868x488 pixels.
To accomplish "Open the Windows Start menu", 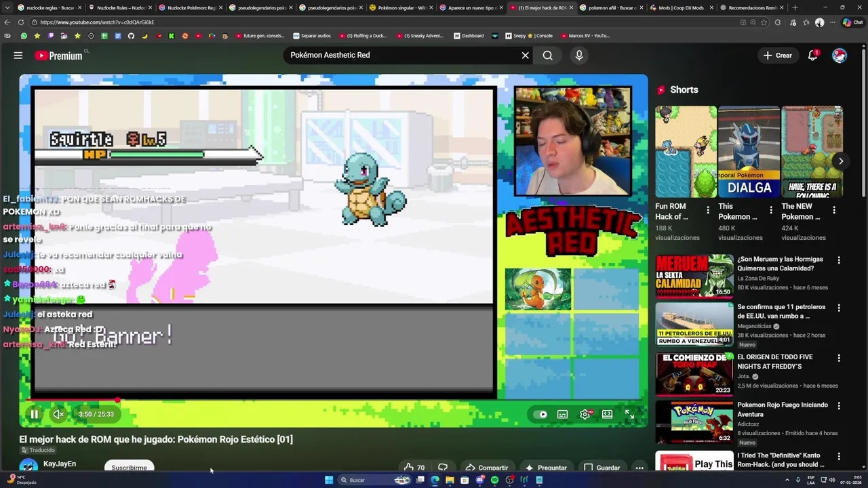I will point(329,480).
